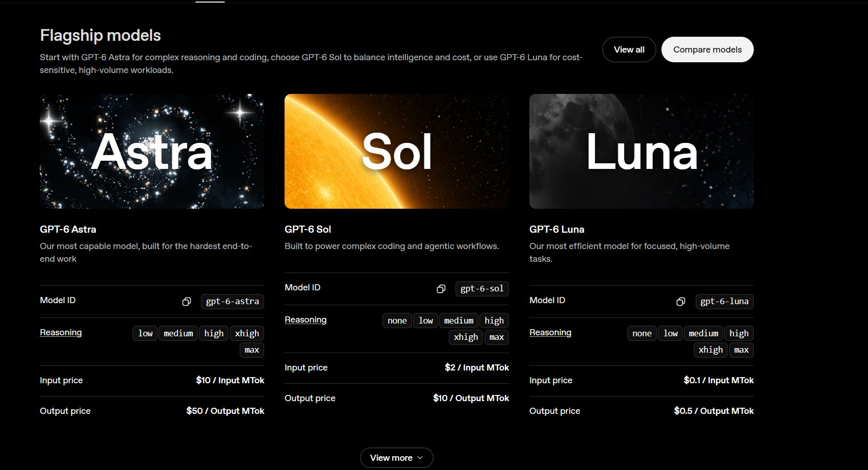Open Compare models
Viewport: 868px width, 470px height.
[x=707, y=50]
